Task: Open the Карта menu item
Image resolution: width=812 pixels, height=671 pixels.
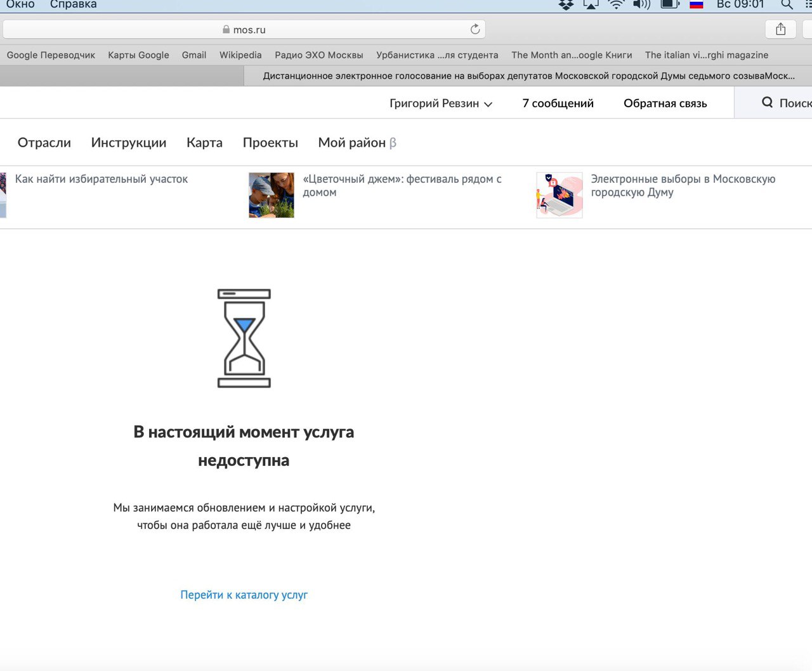Action: pos(204,143)
